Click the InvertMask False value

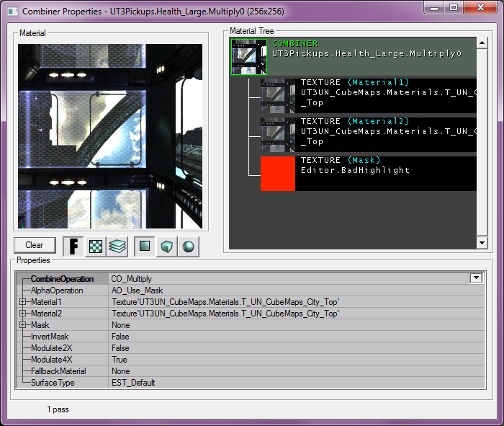[120, 337]
